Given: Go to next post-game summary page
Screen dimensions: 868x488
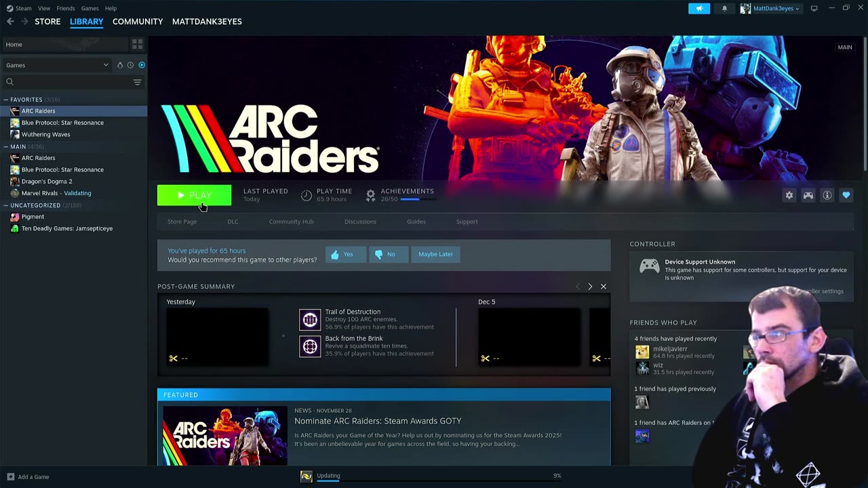Looking at the screenshot, I should point(590,287).
